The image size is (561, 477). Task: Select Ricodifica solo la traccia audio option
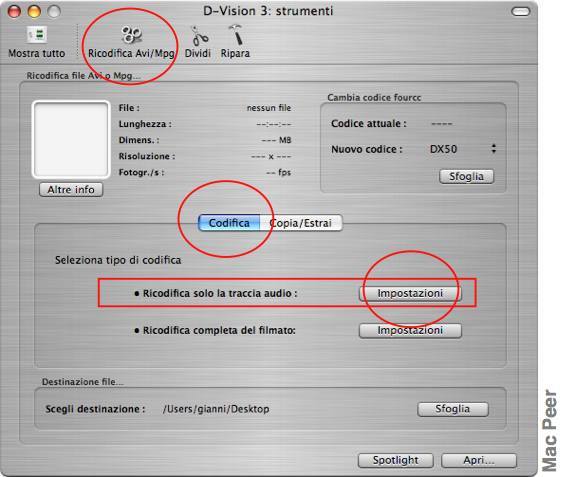[x=216, y=293]
